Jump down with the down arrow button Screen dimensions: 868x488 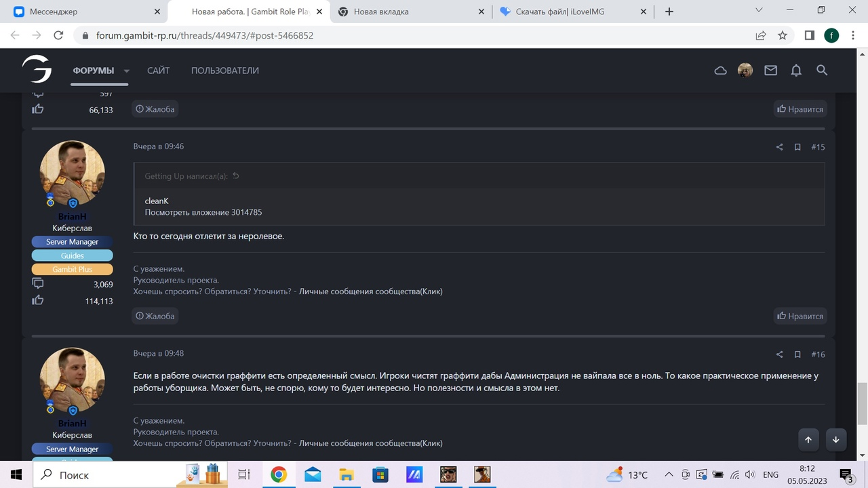point(835,439)
